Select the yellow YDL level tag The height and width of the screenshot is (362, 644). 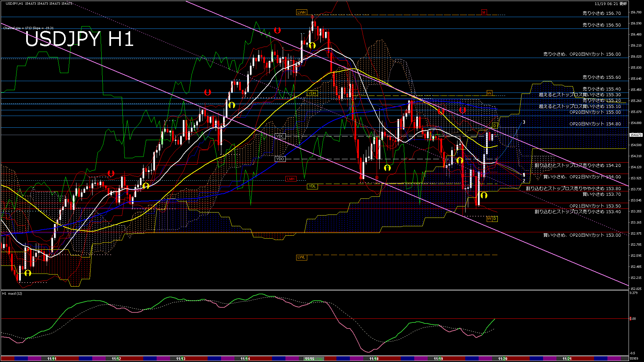click(x=312, y=186)
